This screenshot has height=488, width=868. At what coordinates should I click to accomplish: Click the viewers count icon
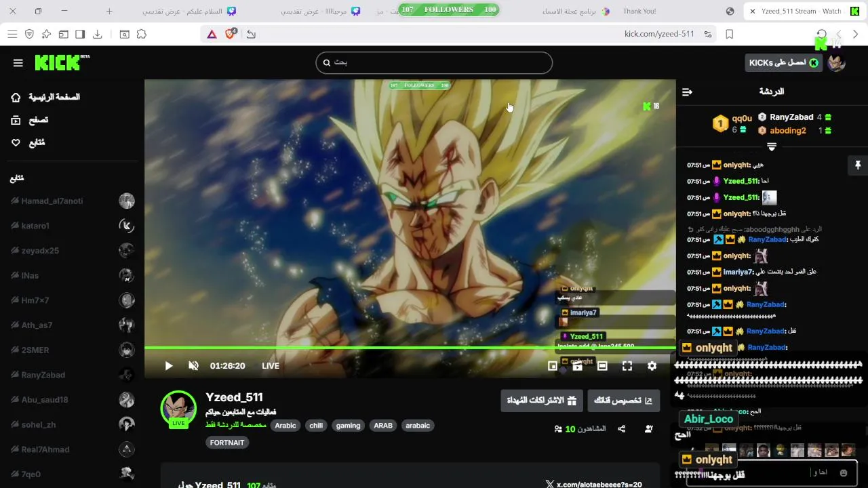[x=558, y=429]
